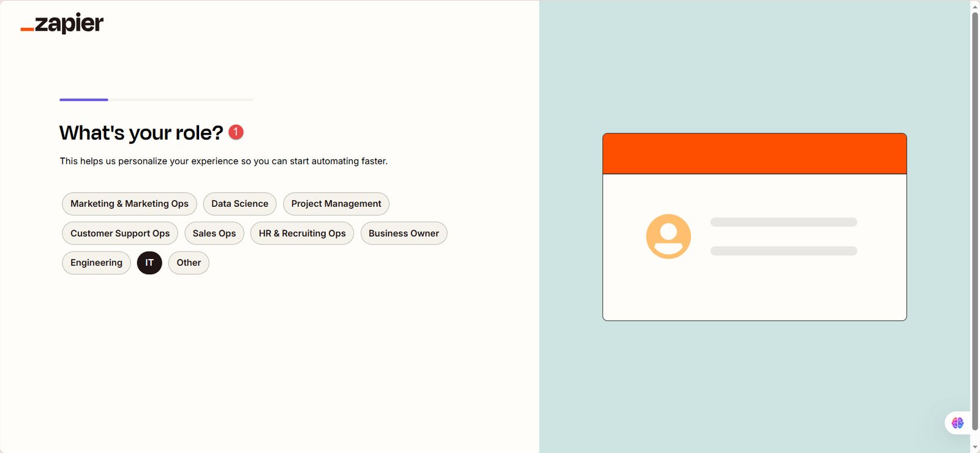The image size is (980, 453).
Task: Choose HR & Recruiting Ops role
Action: (x=302, y=233)
